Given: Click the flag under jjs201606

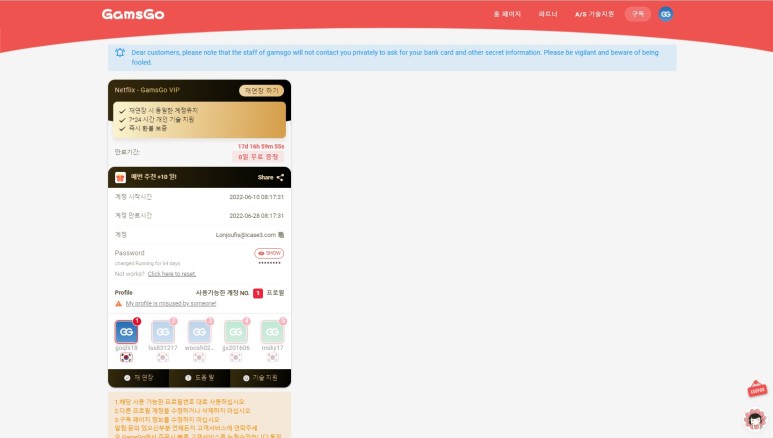Looking at the screenshot, I should 236,357.
